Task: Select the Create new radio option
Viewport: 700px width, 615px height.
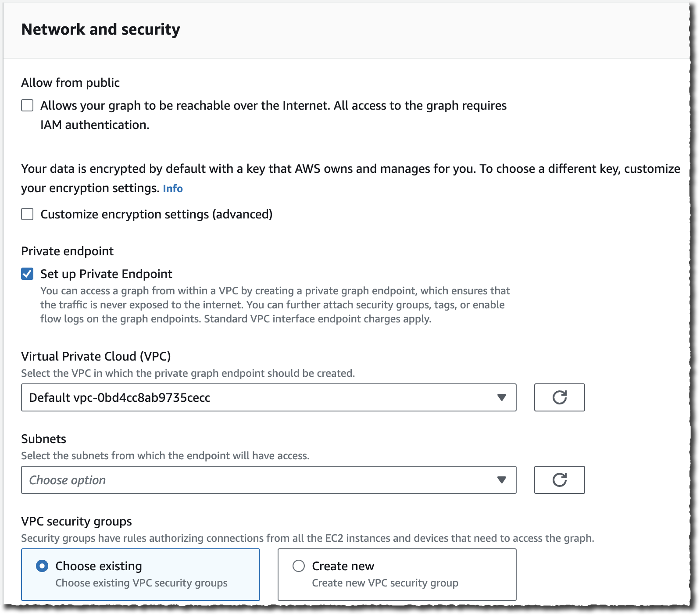Action: point(299,566)
